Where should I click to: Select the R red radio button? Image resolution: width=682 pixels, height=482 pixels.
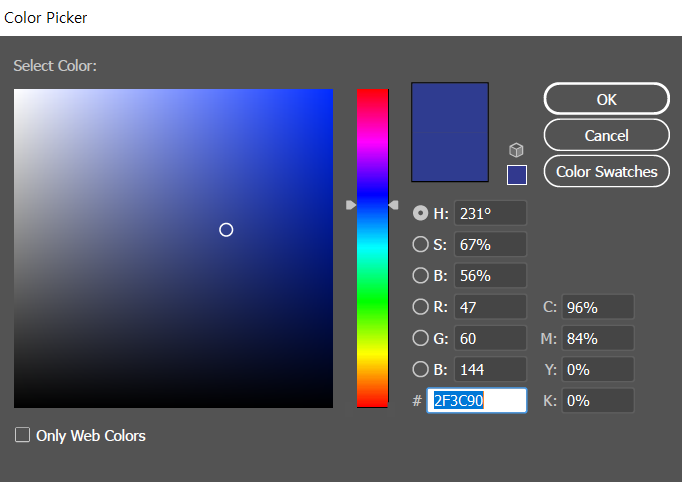(x=420, y=307)
